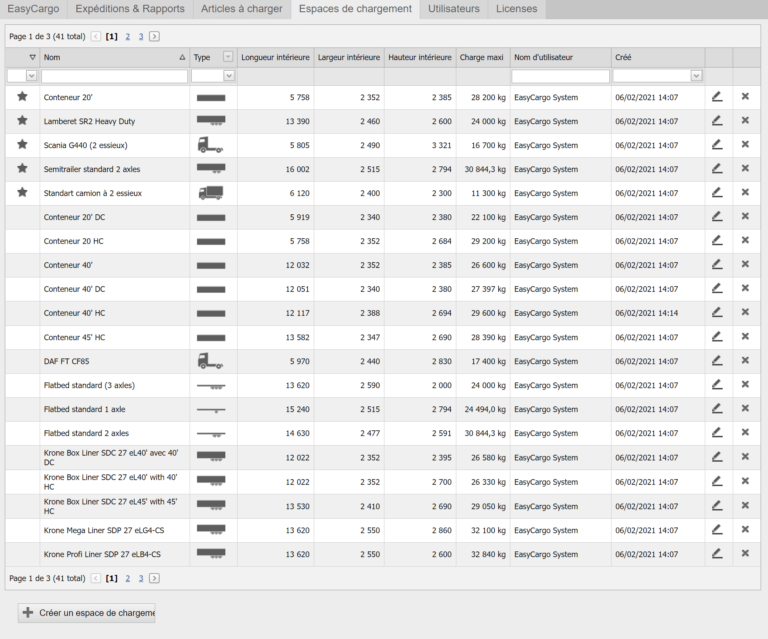Expand the Créé date filter dropdown

pos(696,76)
